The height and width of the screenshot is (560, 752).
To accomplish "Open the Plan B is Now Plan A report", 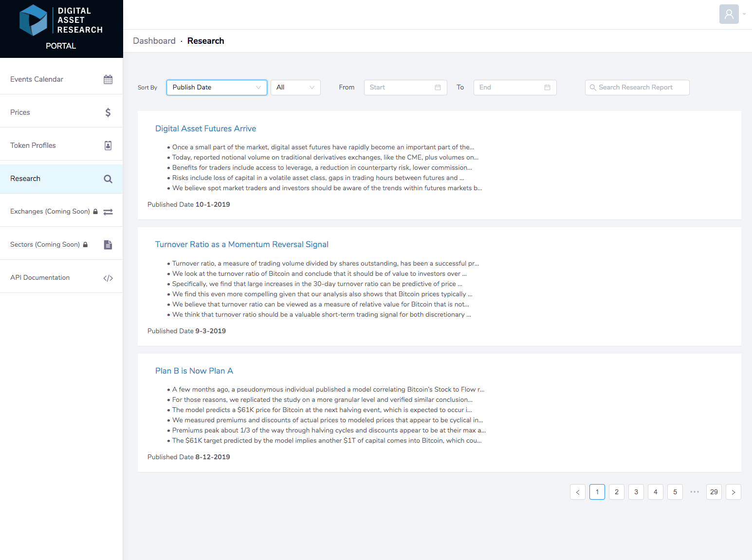I will (x=194, y=371).
